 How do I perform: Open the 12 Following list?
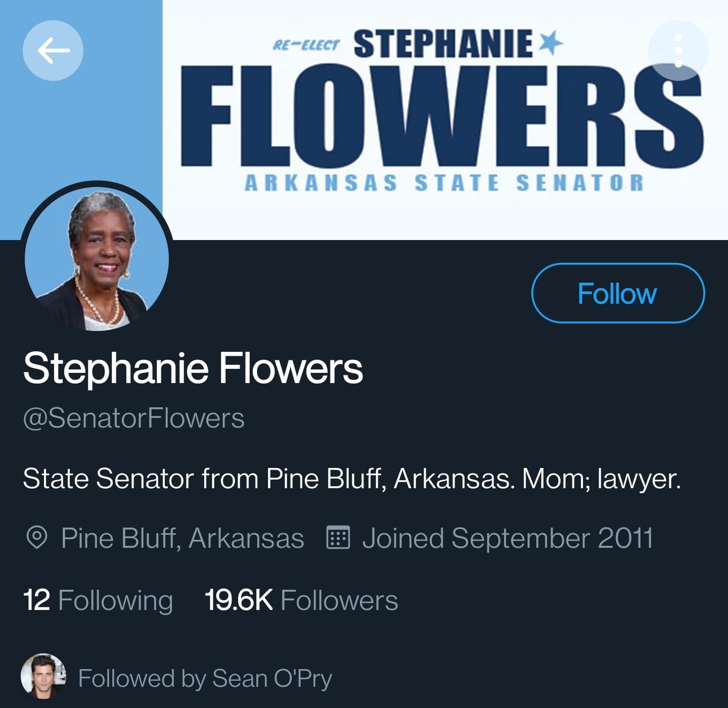[x=98, y=600]
